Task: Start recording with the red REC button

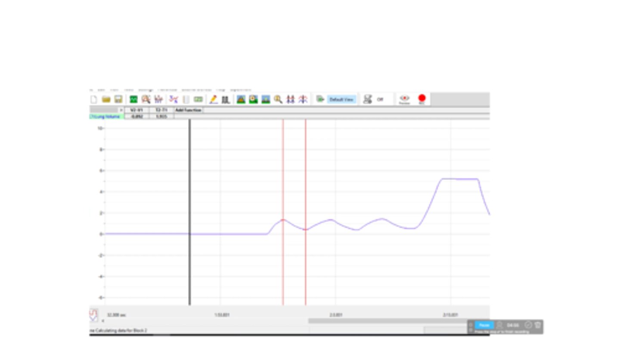Action: tap(422, 99)
